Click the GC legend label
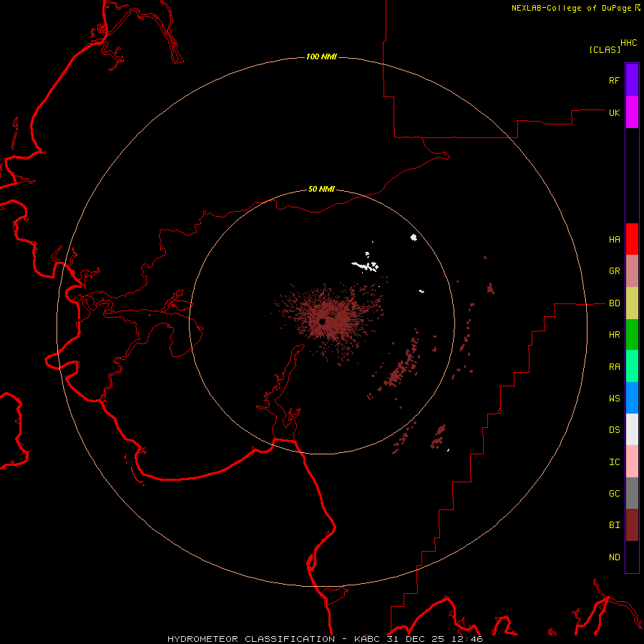The height and width of the screenshot is (644, 644). [614, 494]
